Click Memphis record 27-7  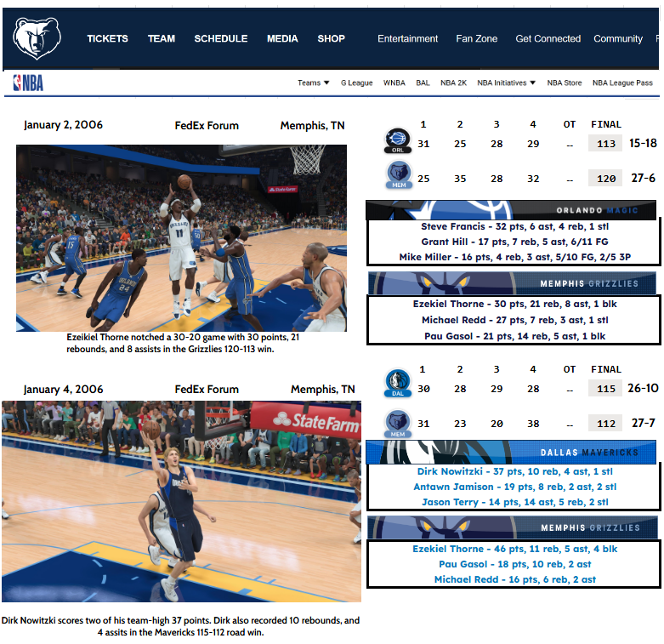(x=643, y=423)
